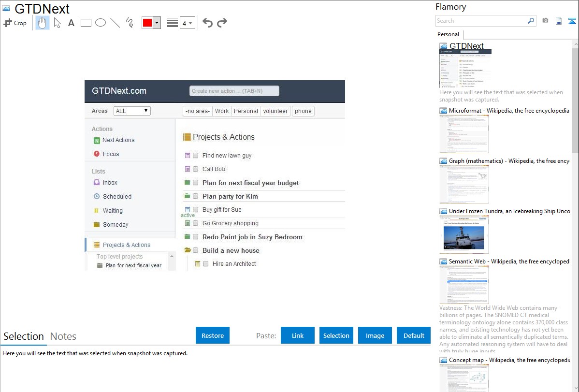Undo the last annotation
Image resolution: width=579 pixels, height=392 pixels.
click(207, 23)
